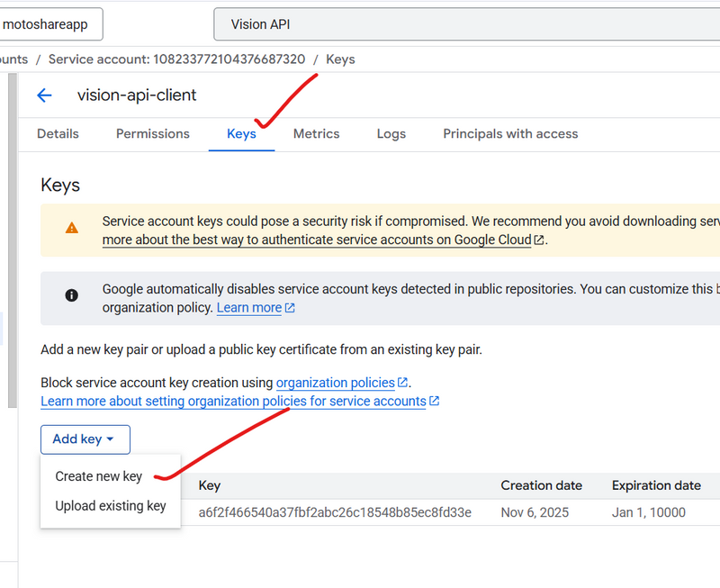This screenshot has width=720, height=588.
Task: Open link about authenticating service accounts
Action: [x=317, y=240]
